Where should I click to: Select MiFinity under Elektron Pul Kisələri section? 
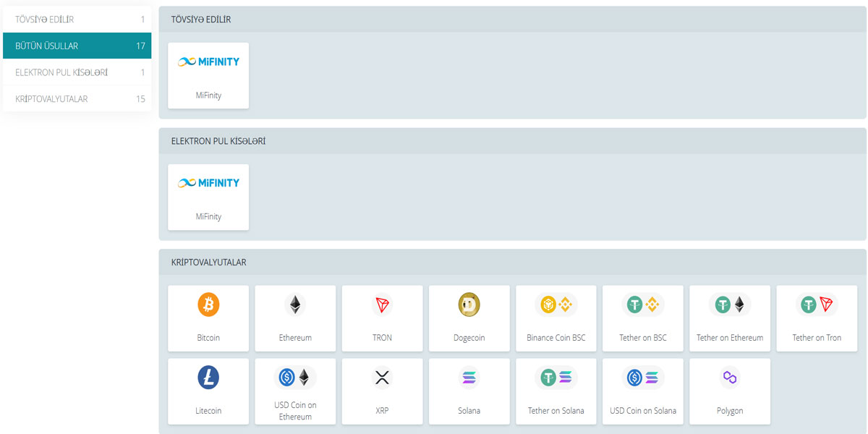[208, 197]
